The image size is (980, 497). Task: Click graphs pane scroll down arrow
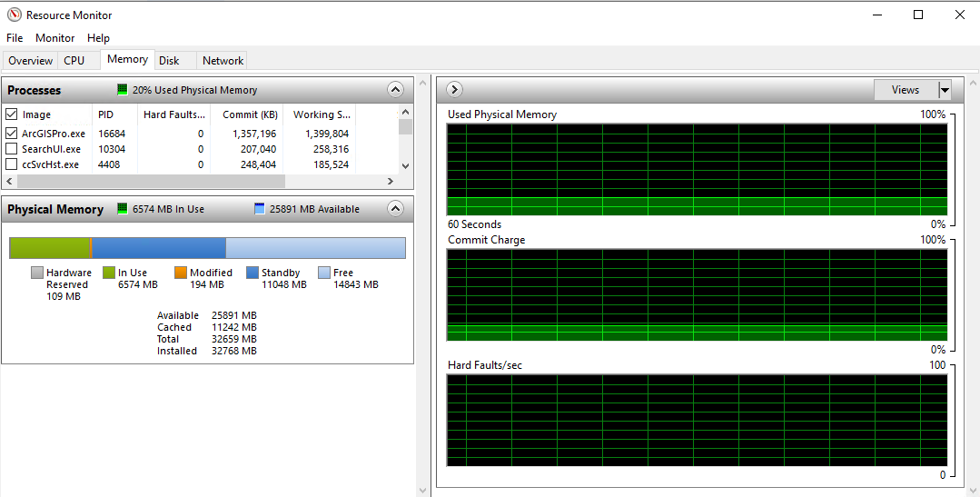(973, 490)
